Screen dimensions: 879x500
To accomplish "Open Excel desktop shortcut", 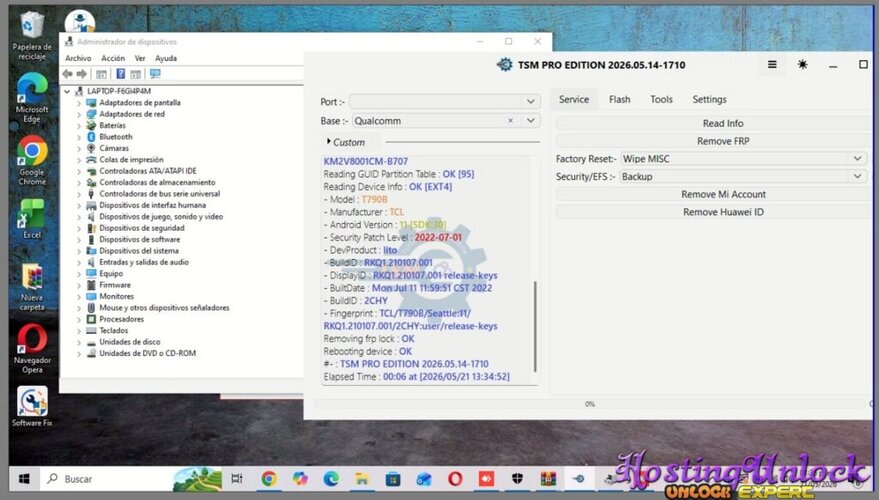I will coord(32,219).
